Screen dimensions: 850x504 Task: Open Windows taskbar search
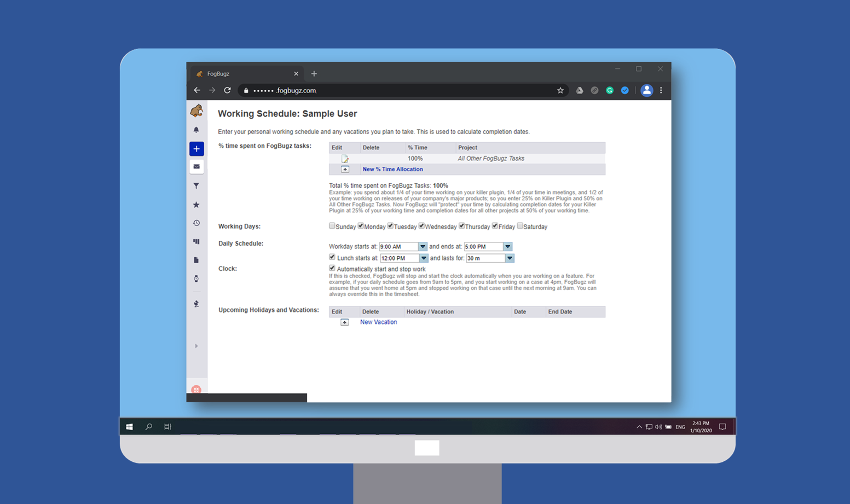click(148, 427)
